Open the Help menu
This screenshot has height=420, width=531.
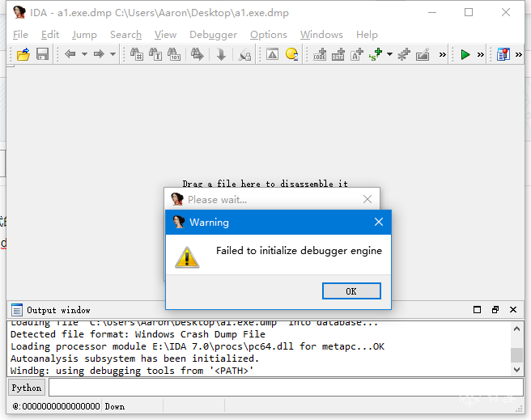click(367, 35)
